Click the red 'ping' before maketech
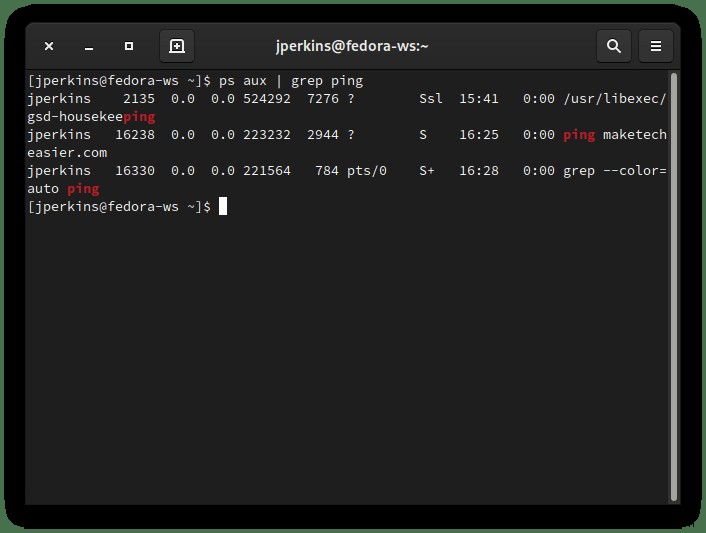The width and height of the screenshot is (706, 533). click(x=579, y=135)
